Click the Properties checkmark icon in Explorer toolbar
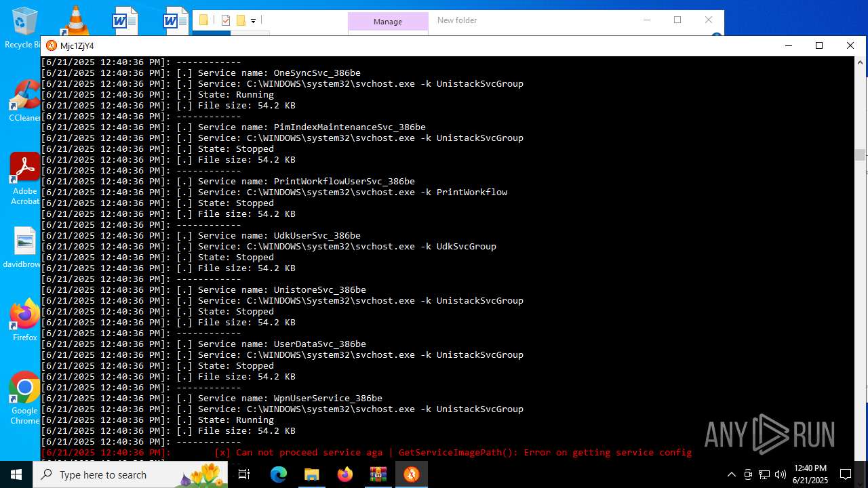This screenshot has height=488, width=868. point(226,20)
